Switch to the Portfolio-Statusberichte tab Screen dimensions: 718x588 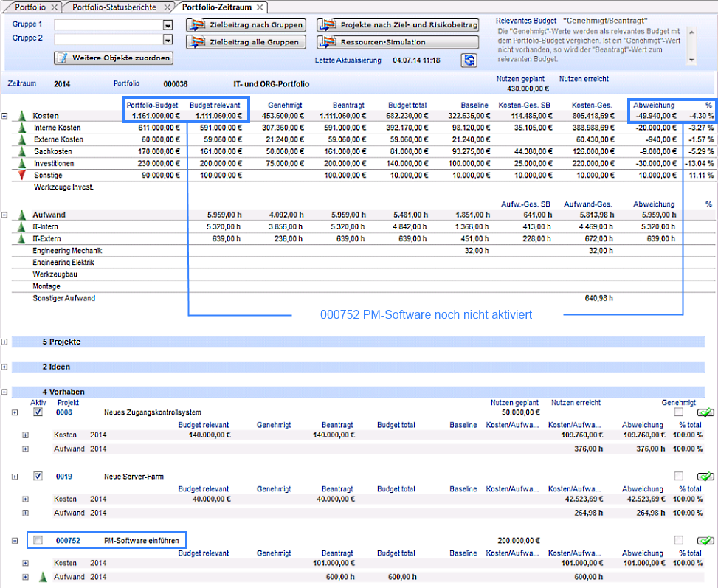(x=116, y=7)
